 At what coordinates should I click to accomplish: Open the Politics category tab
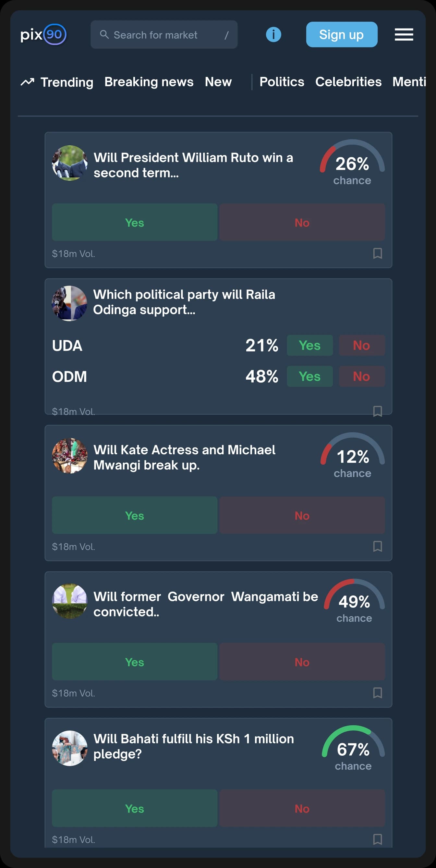(282, 82)
